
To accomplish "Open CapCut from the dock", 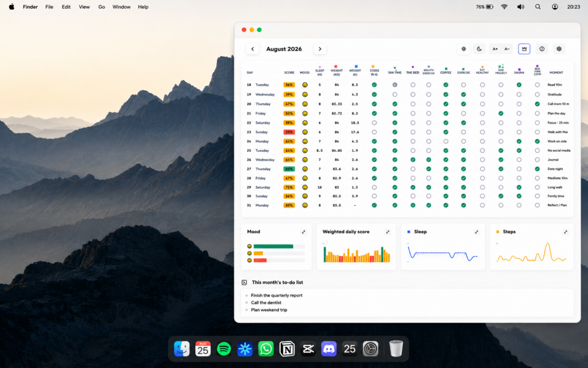I will (308, 349).
